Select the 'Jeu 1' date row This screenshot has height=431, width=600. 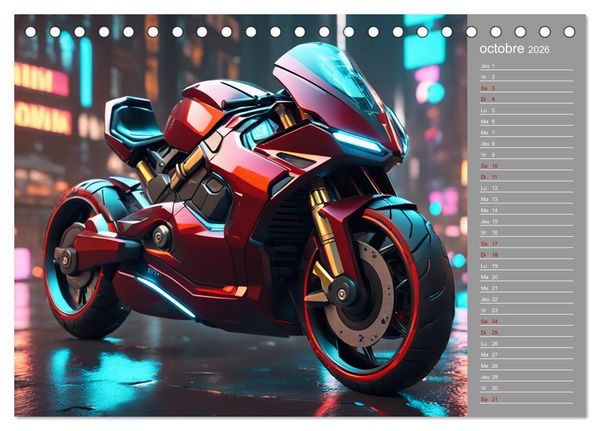527,66
